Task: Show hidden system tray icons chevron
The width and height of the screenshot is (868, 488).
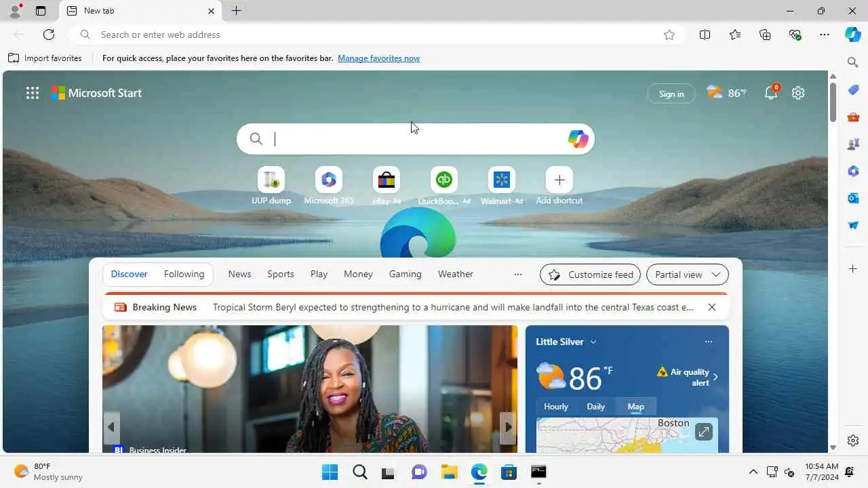Action: point(753,472)
